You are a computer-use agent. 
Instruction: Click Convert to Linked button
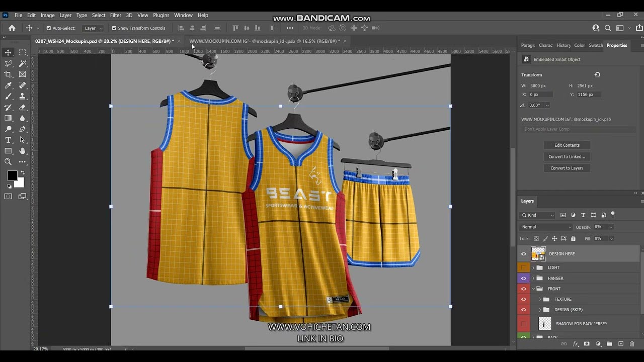coord(567,156)
